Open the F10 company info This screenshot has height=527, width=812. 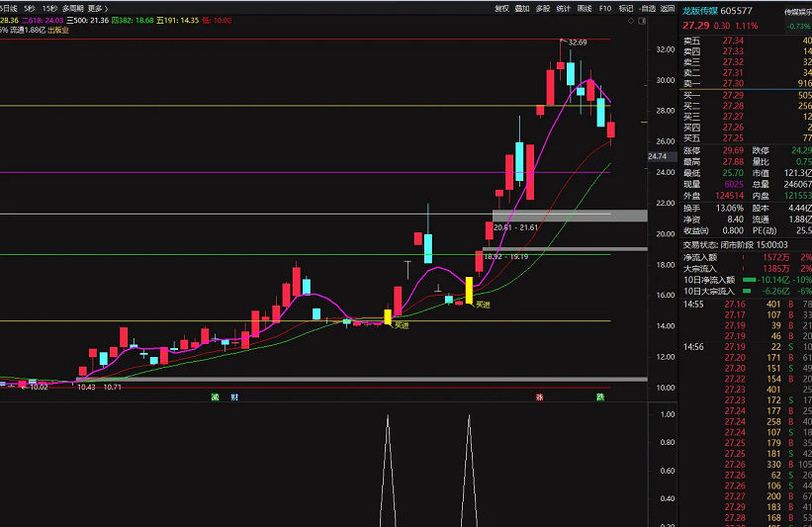[x=605, y=8]
